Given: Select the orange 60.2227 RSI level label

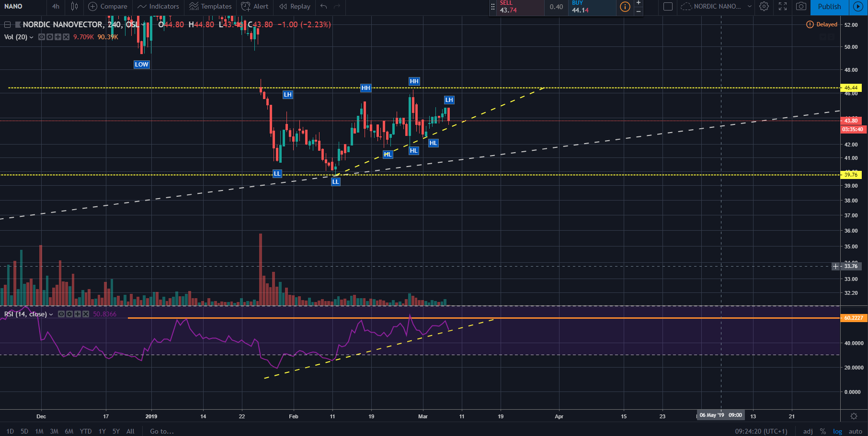Looking at the screenshot, I should 853,318.
